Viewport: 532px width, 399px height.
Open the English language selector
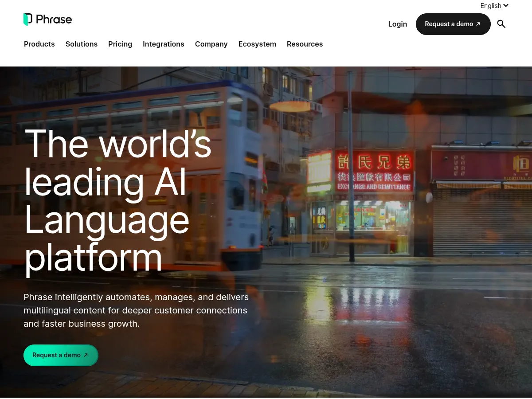(491, 6)
